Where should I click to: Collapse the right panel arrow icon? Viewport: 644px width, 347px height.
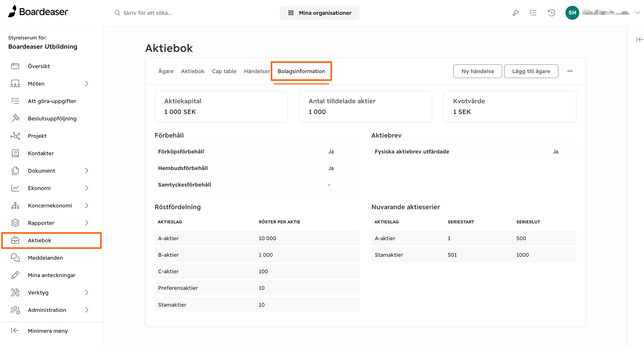pyautogui.click(x=640, y=40)
